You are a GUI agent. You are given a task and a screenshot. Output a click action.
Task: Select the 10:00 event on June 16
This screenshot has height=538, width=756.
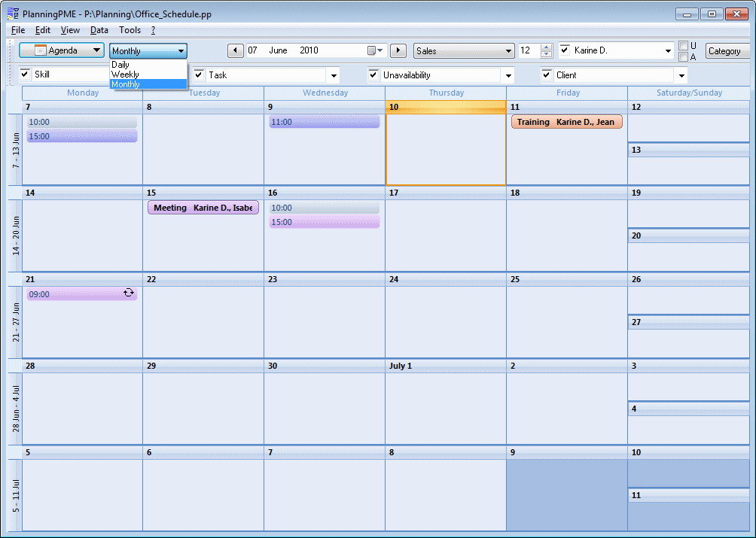tap(325, 208)
